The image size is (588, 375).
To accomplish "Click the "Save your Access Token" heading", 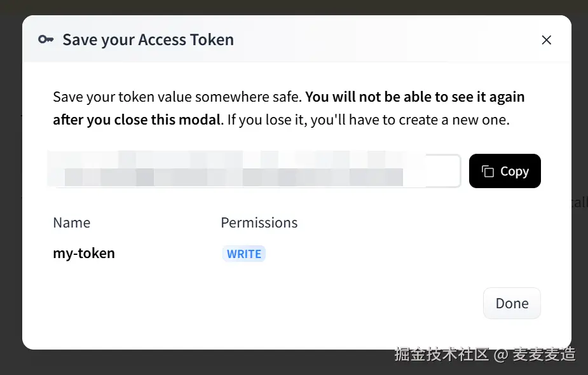I will click(x=148, y=40).
